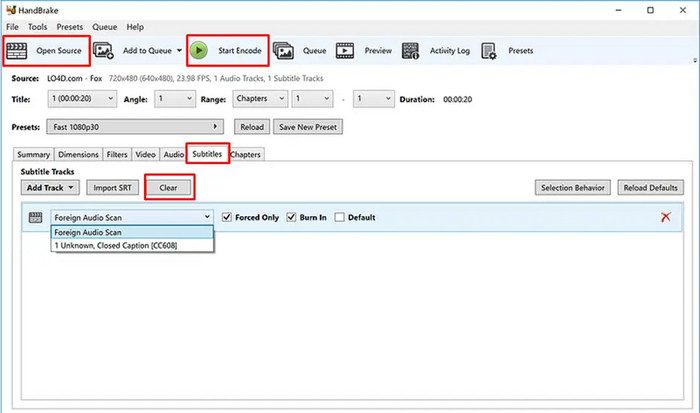
Task: Click the Reload Defaults button
Action: tap(650, 188)
